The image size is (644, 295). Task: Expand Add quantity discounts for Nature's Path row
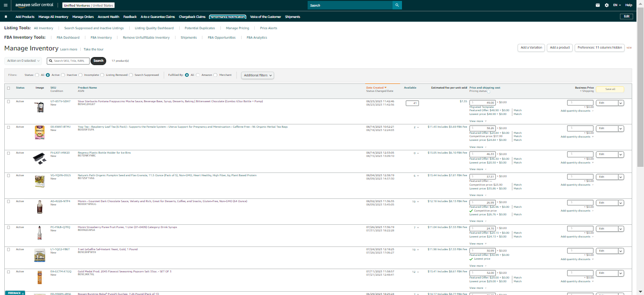tap(577, 185)
